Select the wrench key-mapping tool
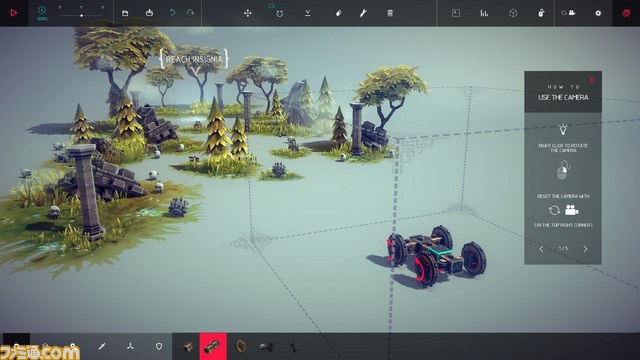640x360 pixels. point(363,13)
